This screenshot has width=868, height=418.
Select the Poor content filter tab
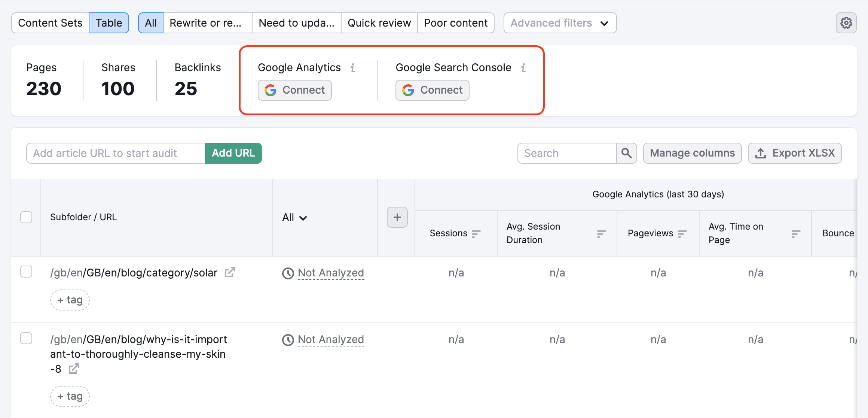(x=456, y=23)
